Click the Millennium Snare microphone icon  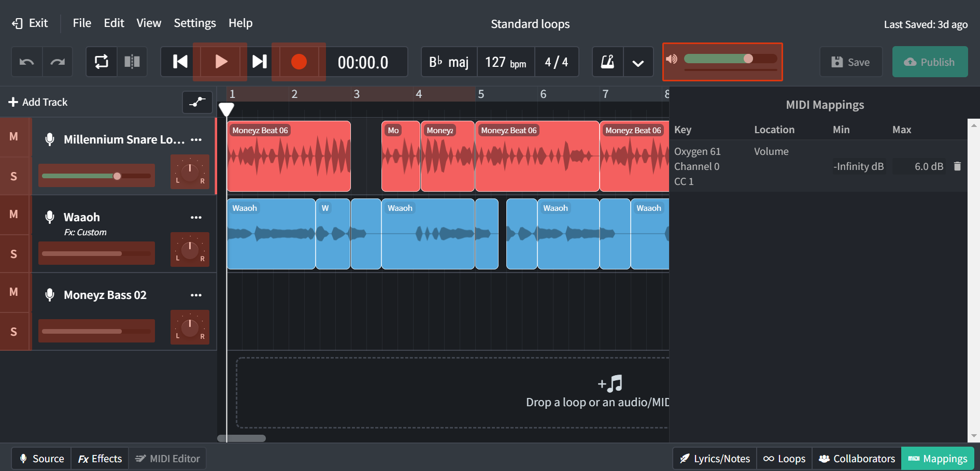pos(50,139)
